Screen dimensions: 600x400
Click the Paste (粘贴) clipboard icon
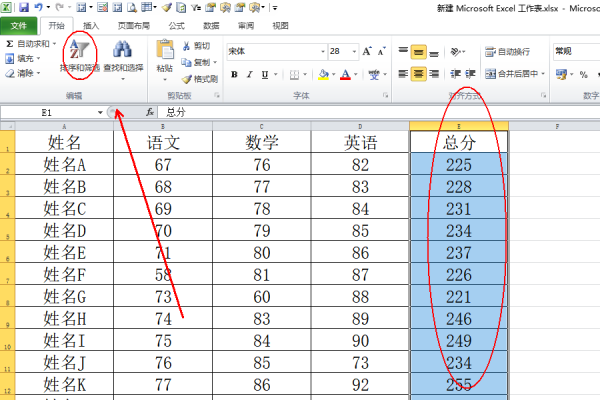pyautogui.click(x=165, y=50)
